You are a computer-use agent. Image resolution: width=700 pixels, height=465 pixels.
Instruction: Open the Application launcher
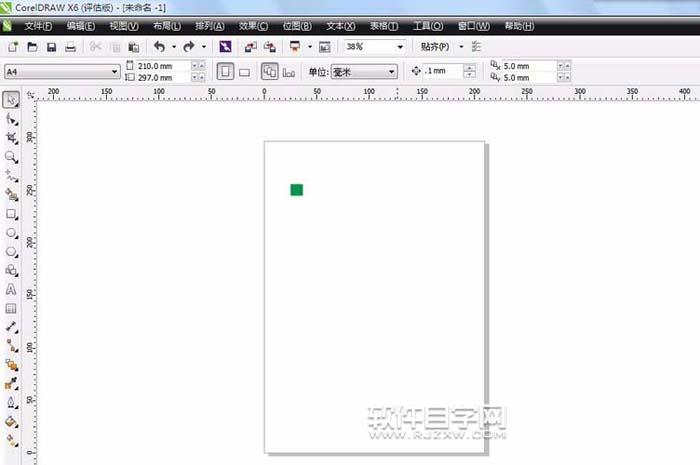coord(295,46)
